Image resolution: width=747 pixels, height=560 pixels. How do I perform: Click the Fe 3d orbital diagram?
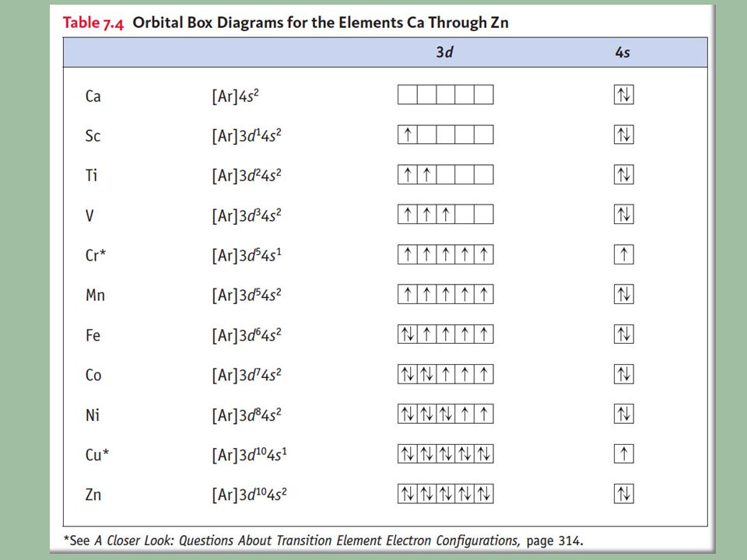pos(445,334)
